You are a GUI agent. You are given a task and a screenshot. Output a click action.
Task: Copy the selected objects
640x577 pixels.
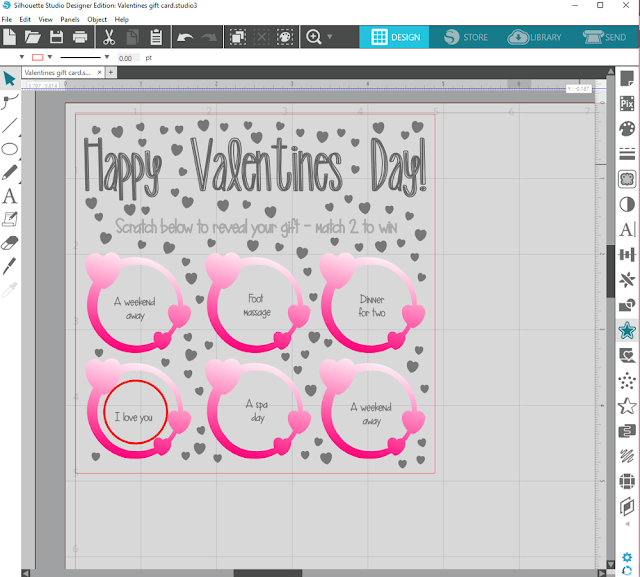(132, 37)
